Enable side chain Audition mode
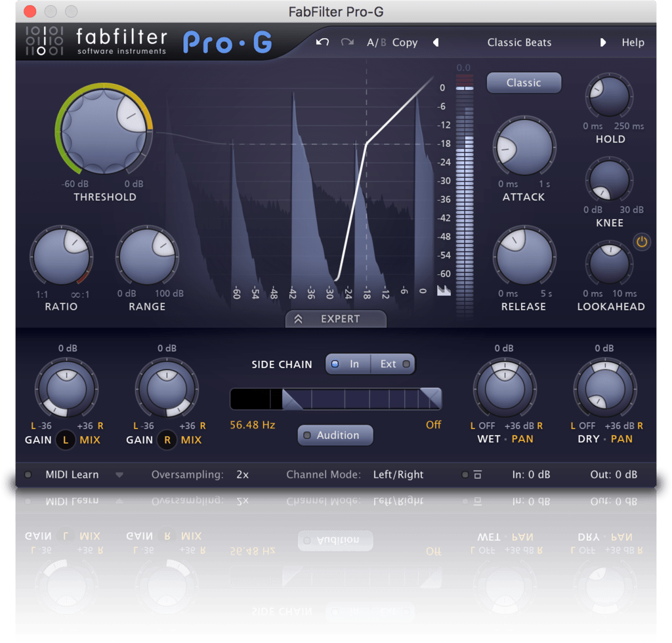The width and height of the screenshot is (672, 643). click(x=335, y=435)
